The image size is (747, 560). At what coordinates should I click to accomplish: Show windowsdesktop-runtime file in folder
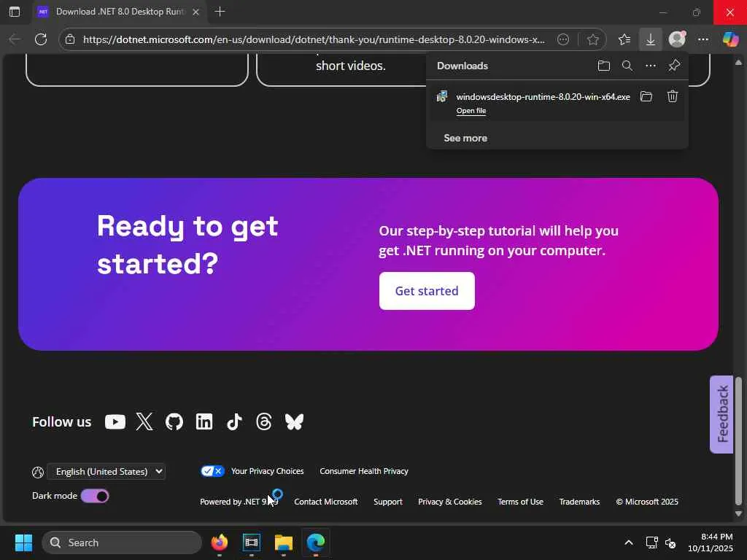646,97
